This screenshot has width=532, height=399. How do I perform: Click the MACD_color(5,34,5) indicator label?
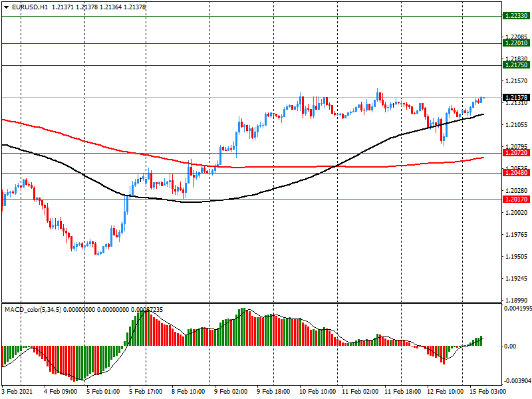(x=33, y=310)
